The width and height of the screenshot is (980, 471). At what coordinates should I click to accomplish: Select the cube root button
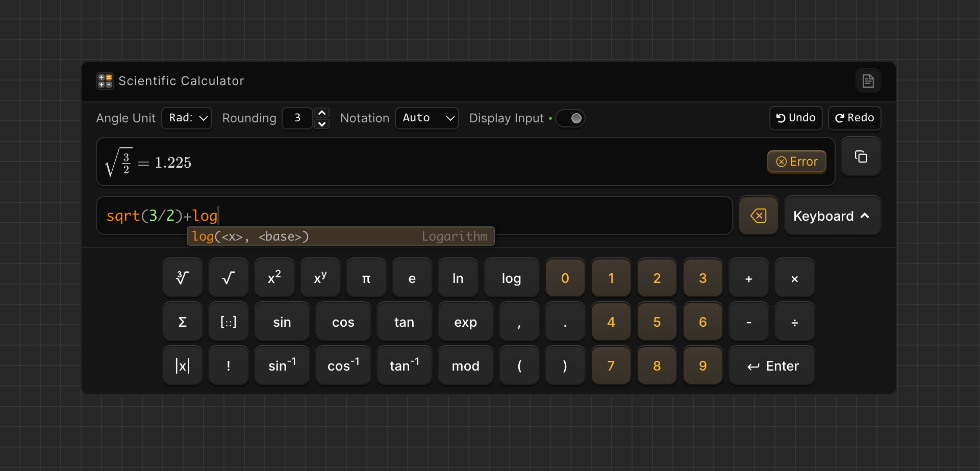[x=182, y=278]
